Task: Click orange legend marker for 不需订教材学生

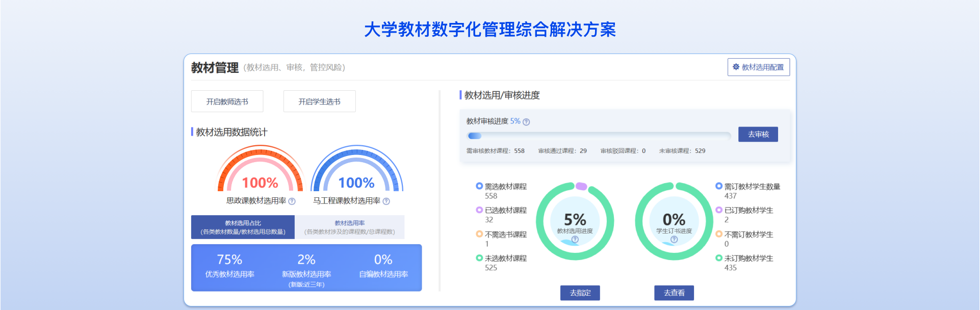Action: [x=719, y=234]
